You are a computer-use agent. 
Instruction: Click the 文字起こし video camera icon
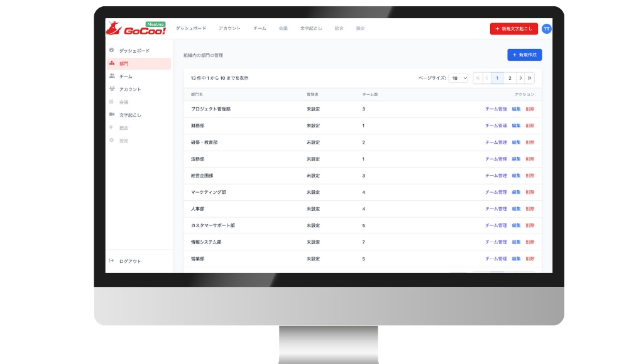[x=112, y=115]
